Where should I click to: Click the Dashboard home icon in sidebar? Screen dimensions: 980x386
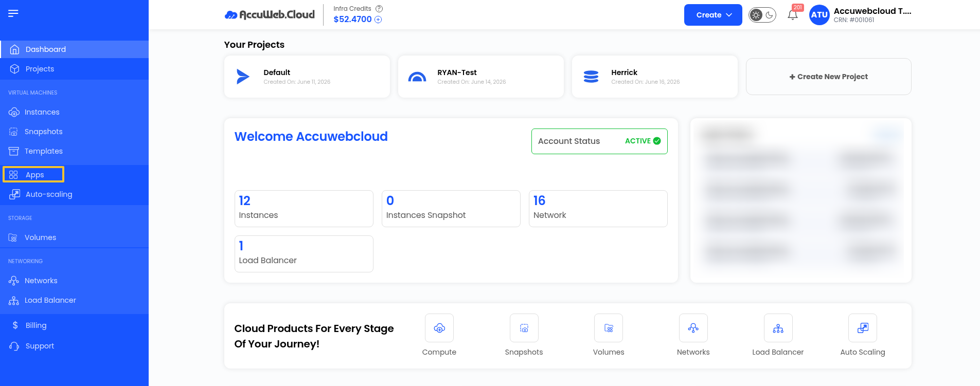pos(14,49)
